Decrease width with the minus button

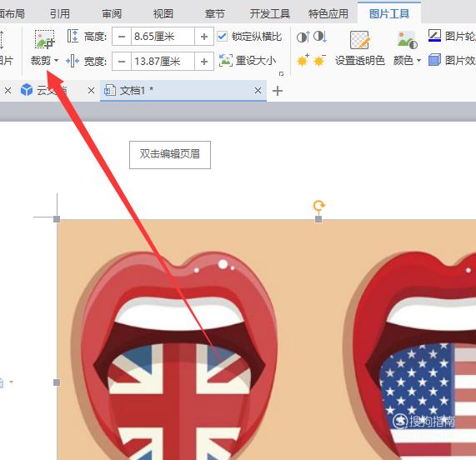(122, 62)
